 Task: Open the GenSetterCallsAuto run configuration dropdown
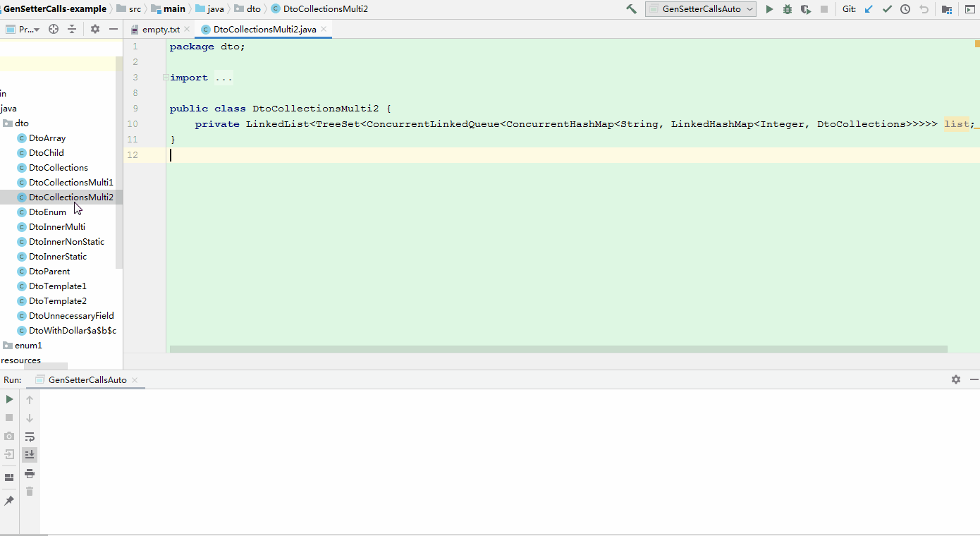coord(701,9)
